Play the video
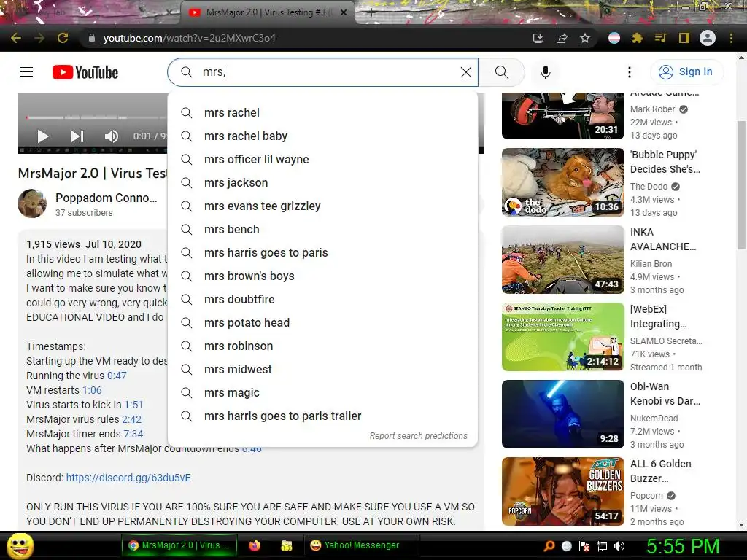 point(43,136)
